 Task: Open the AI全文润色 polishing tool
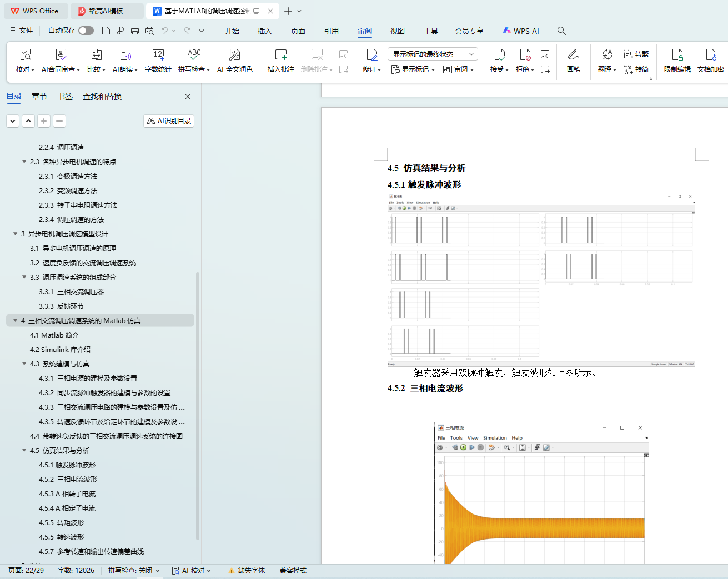(234, 55)
